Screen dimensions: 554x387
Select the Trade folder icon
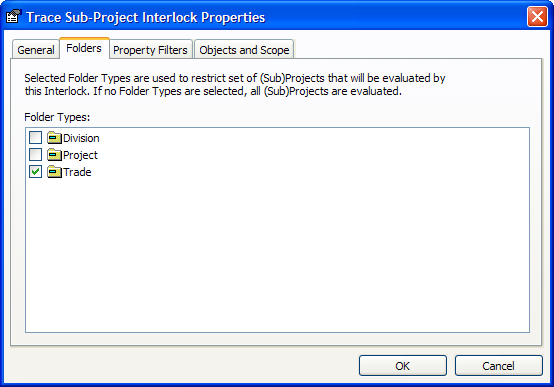coord(54,171)
